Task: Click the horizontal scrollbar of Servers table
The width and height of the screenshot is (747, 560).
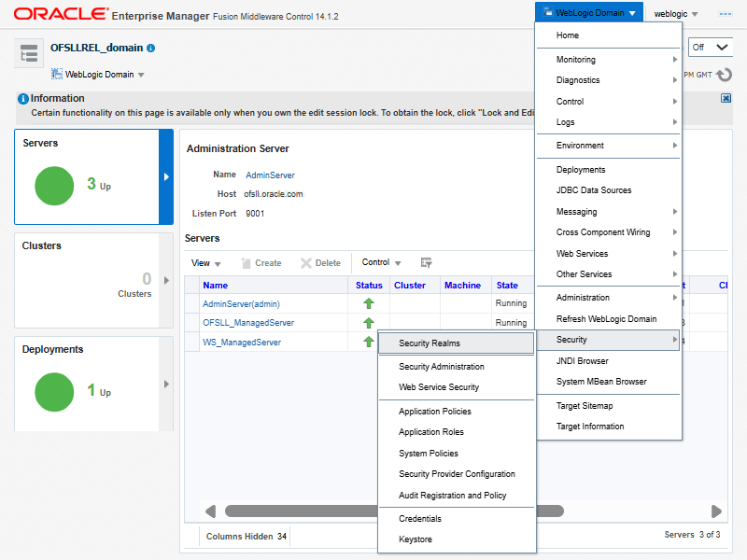Action: [x=392, y=511]
